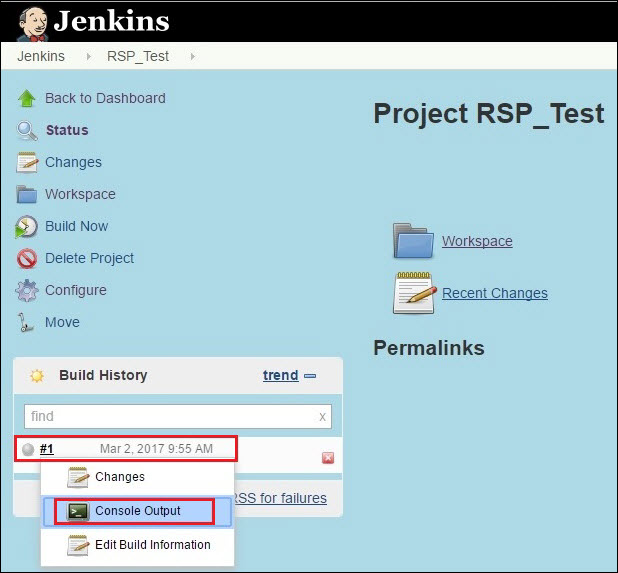The image size is (618, 573).
Task: Collapse Build History with the minus icon
Action: 310,376
